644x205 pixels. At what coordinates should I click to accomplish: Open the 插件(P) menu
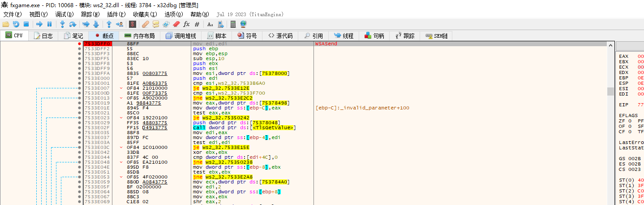[x=116, y=14]
